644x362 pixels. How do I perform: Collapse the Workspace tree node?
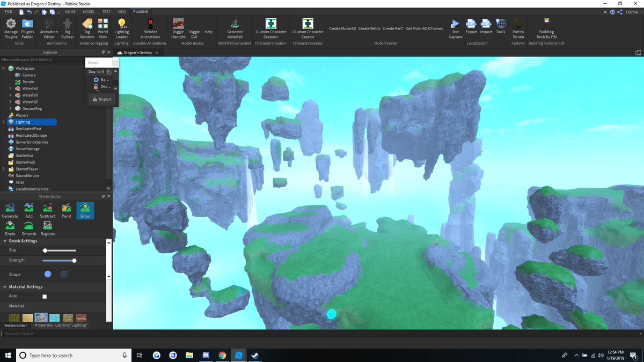coord(4,69)
